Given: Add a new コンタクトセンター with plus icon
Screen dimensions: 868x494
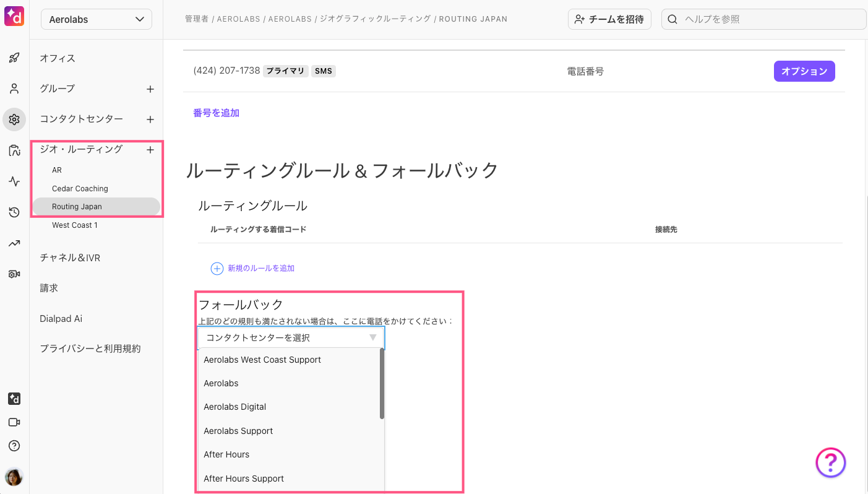Looking at the screenshot, I should coord(150,119).
